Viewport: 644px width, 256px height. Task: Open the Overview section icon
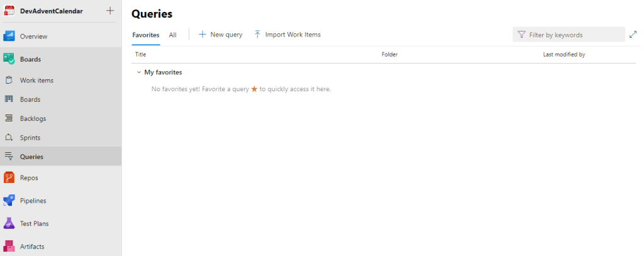pos(9,36)
